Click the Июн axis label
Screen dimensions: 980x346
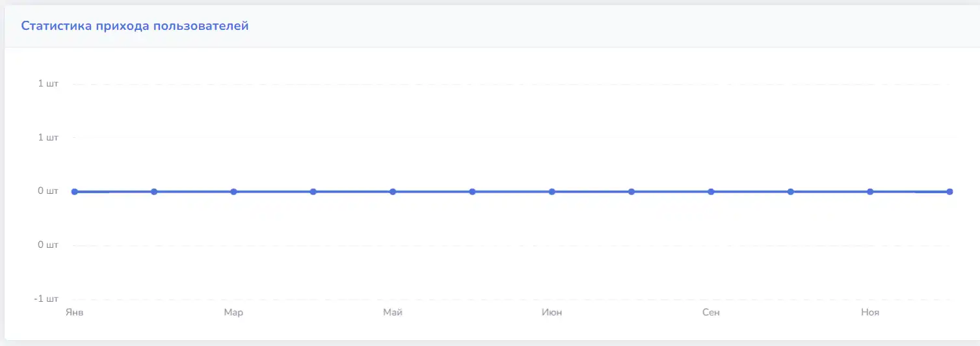coord(552,313)
